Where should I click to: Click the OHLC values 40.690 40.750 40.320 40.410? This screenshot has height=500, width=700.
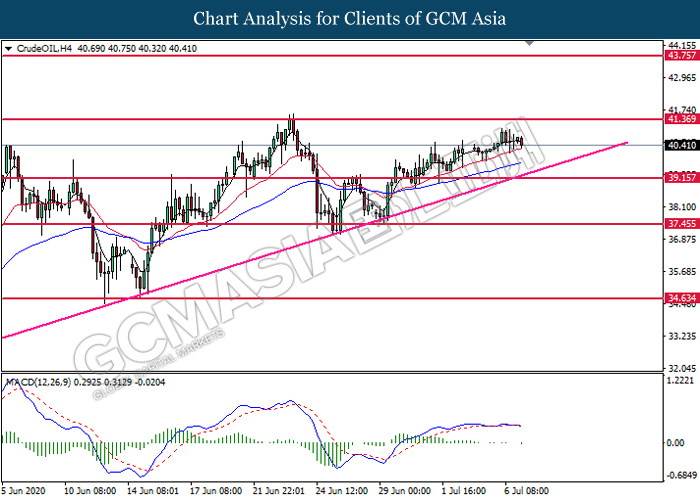pos(137,49)
